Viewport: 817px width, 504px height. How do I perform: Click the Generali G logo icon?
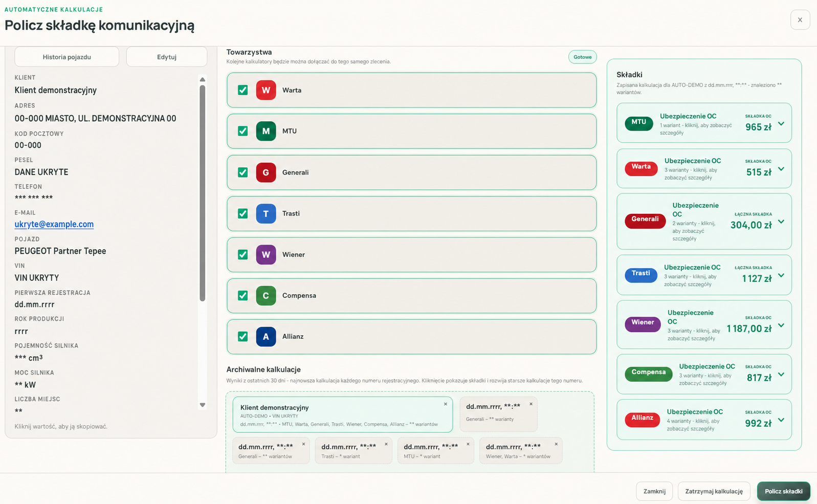tap(266, 172)
